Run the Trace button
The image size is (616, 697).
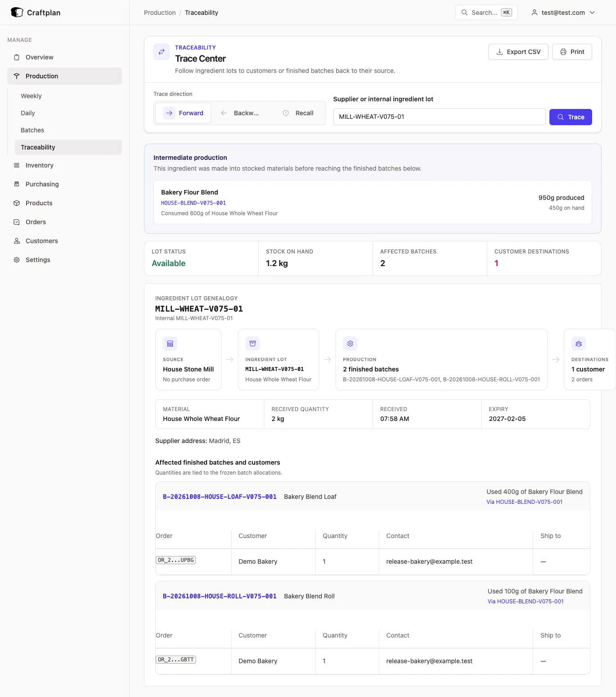[x=571, y=117]
